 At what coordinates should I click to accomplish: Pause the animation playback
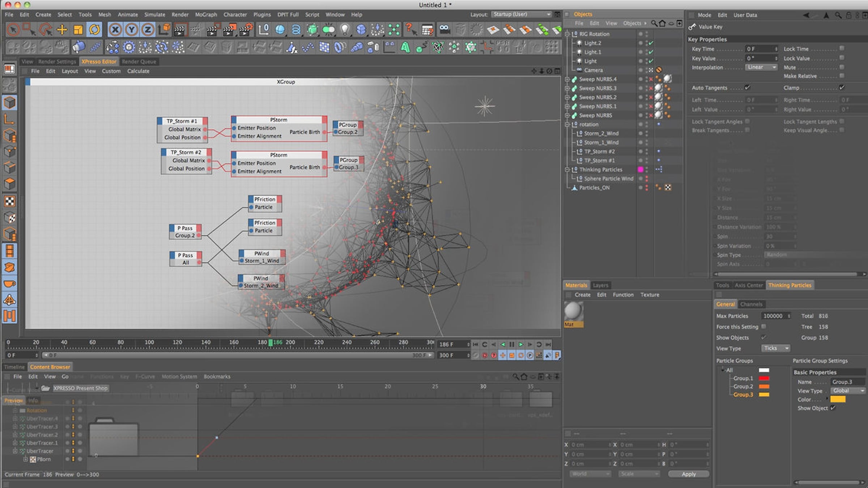pos(512,344)
